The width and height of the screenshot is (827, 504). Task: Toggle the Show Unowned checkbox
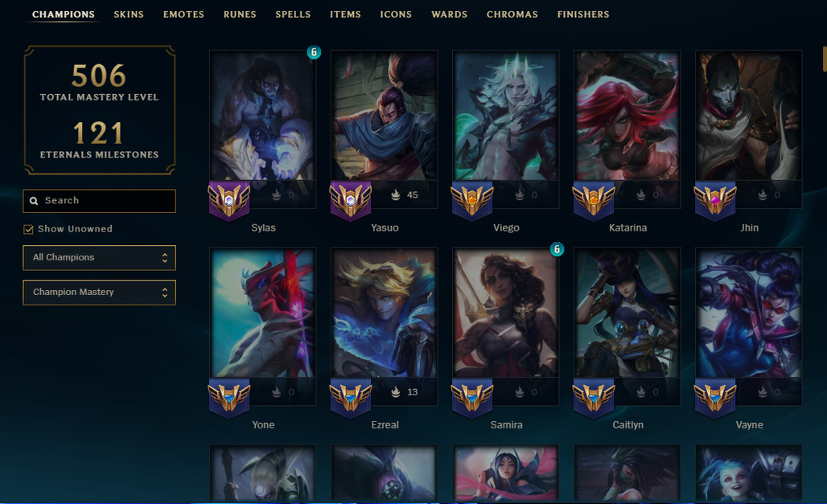point(28,229)
